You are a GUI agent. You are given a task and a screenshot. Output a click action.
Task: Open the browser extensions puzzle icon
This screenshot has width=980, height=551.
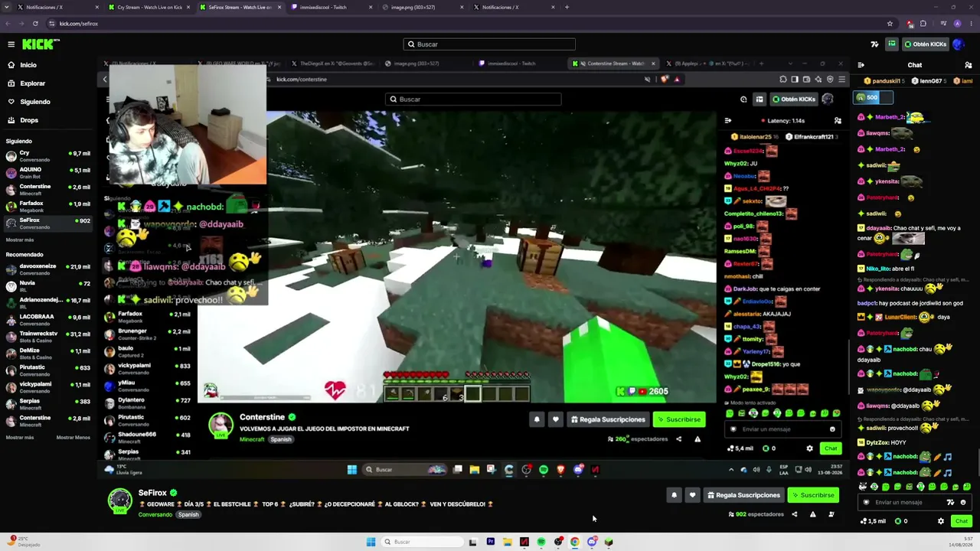pyautogui.click(x=923, y=24)
